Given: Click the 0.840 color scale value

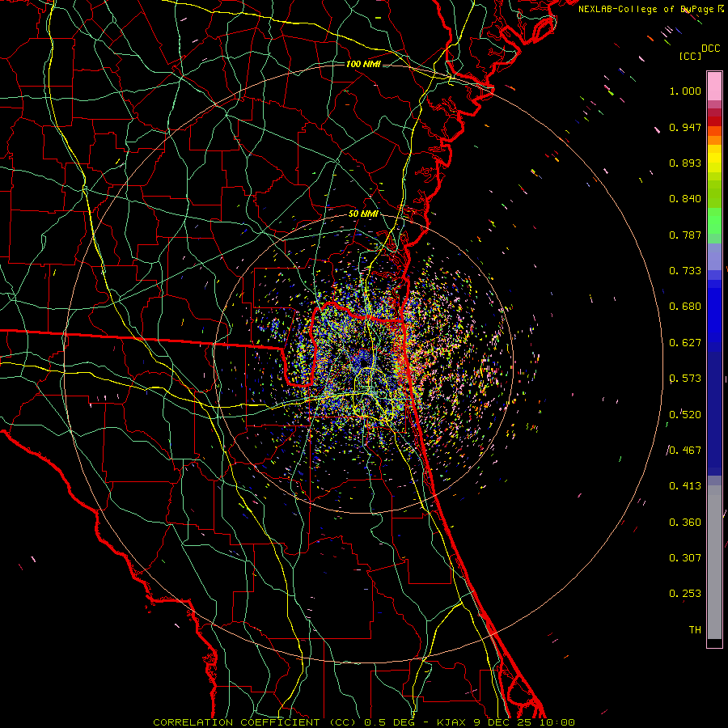Looking at the screenshot, I should 685,199.
